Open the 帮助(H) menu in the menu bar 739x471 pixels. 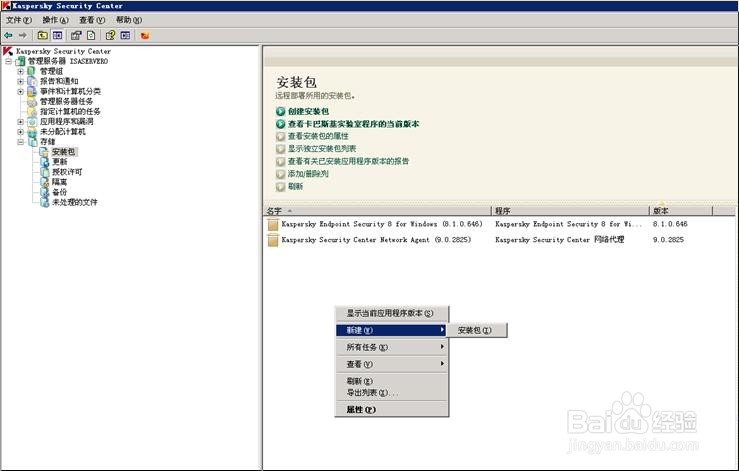[x=129, y=20]
